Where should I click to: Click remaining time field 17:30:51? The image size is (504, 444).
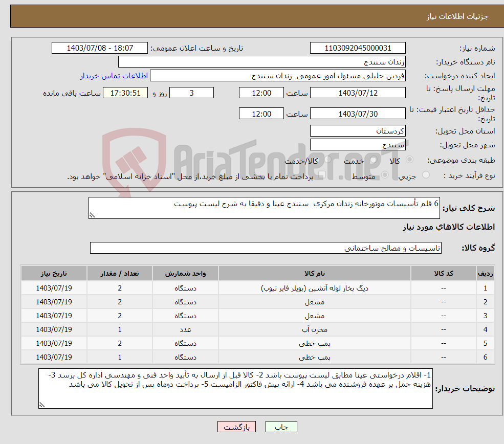pos(125,93)
